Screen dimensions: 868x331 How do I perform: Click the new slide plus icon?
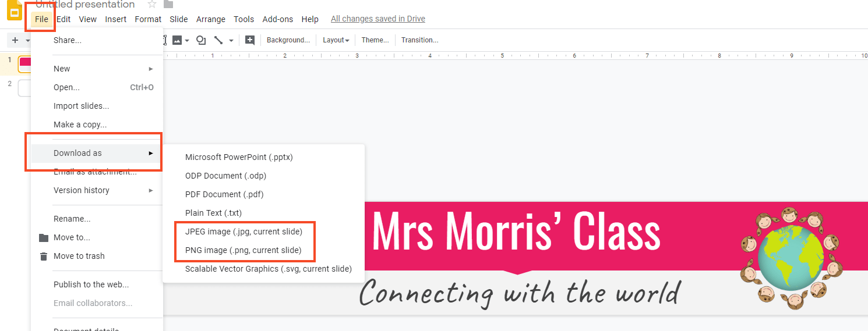click(x=15, y=40)
